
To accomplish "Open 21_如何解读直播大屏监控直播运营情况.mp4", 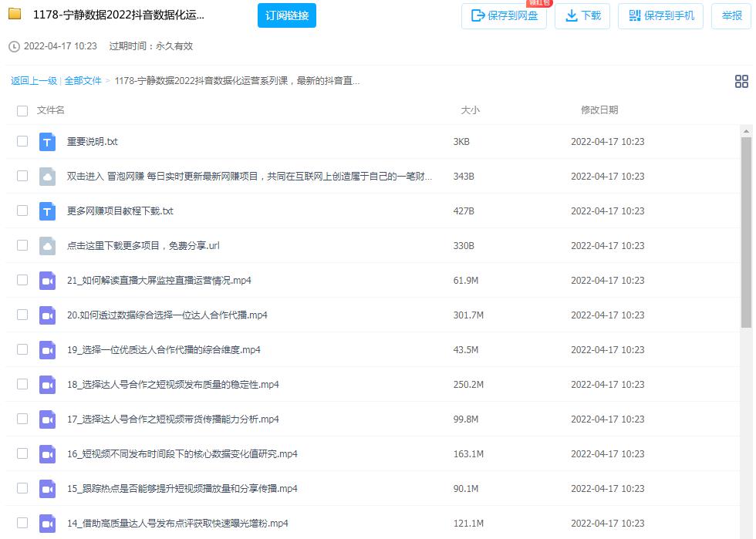I will (x=159, y=281).
